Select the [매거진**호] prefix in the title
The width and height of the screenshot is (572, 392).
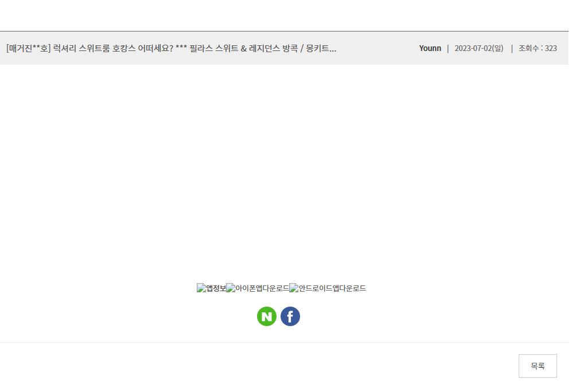28,48
